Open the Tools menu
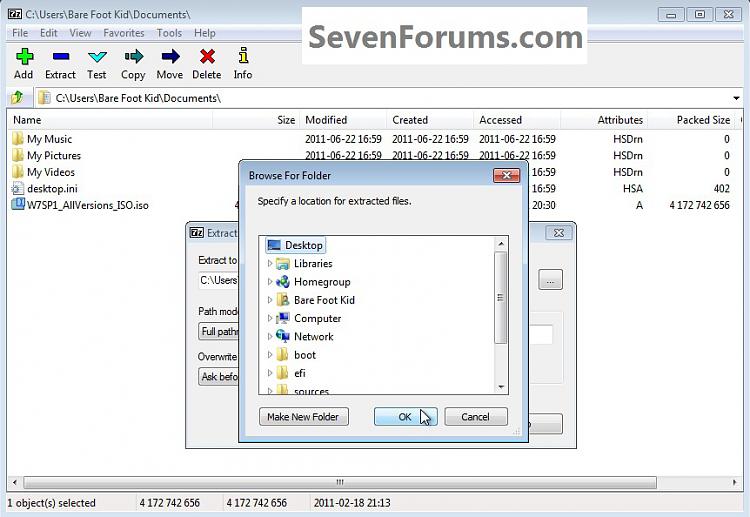 (169, 33)
